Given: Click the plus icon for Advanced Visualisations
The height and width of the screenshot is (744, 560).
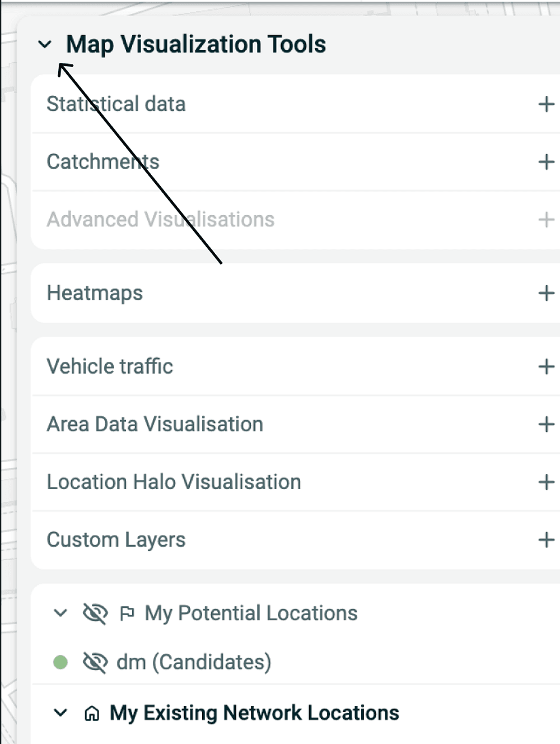Looking at the screenshot, I should point(546,220).
